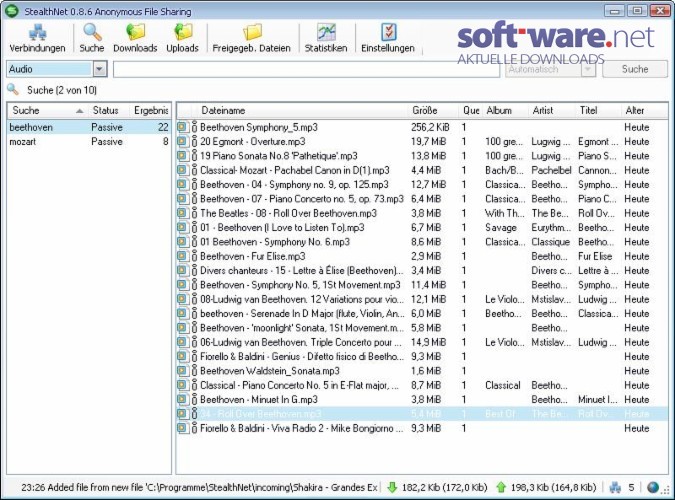This screenshot has height=500, width=675.
Task: Open the Einstellungen settings
Action: click(x=388, y=38)
